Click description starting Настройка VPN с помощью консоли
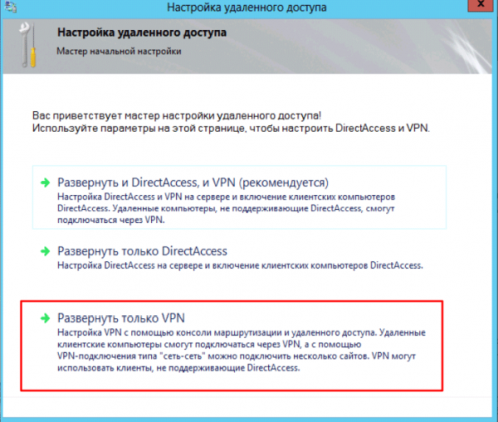498x422 pixels. (241, 350)
